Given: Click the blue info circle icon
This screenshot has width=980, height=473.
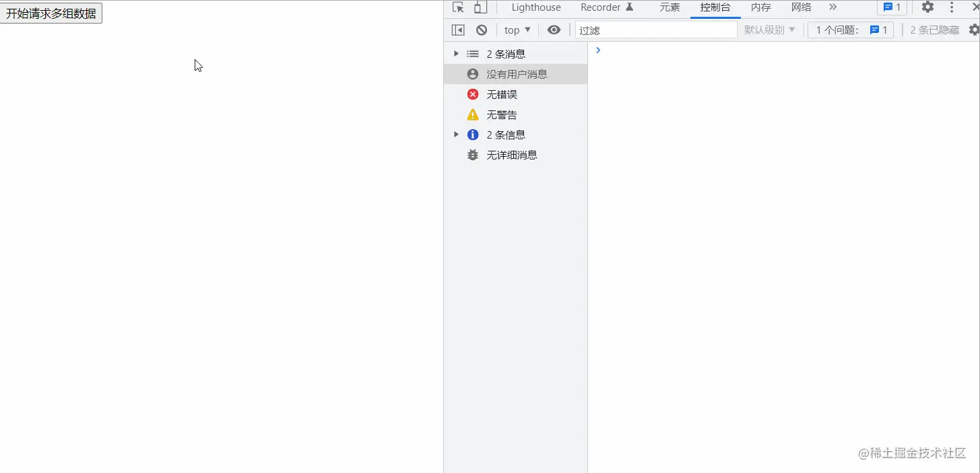Looking at the screenshot, I should [473, 135].
